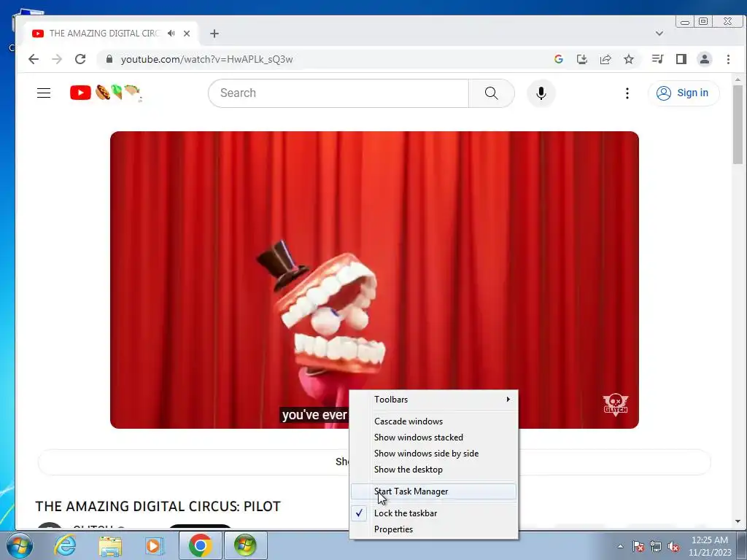The width and height of the screenshot is (747, 560).
Task: Share this page via share icon
Action: tap(605, 59)
